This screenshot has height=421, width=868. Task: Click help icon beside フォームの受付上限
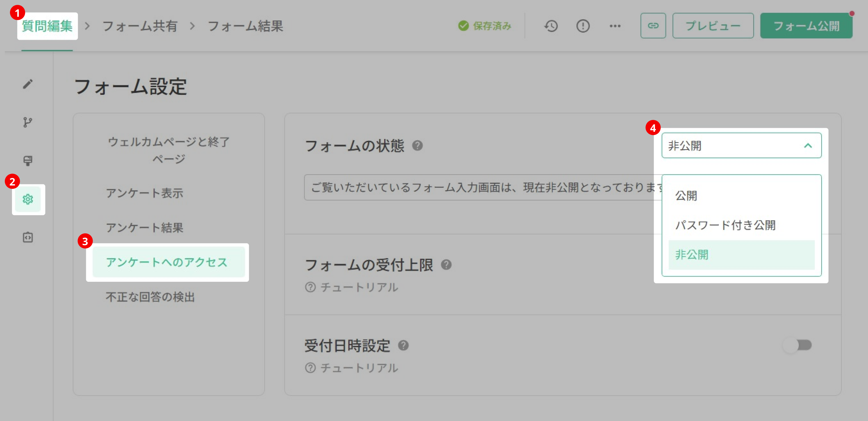tap(446, 265)
